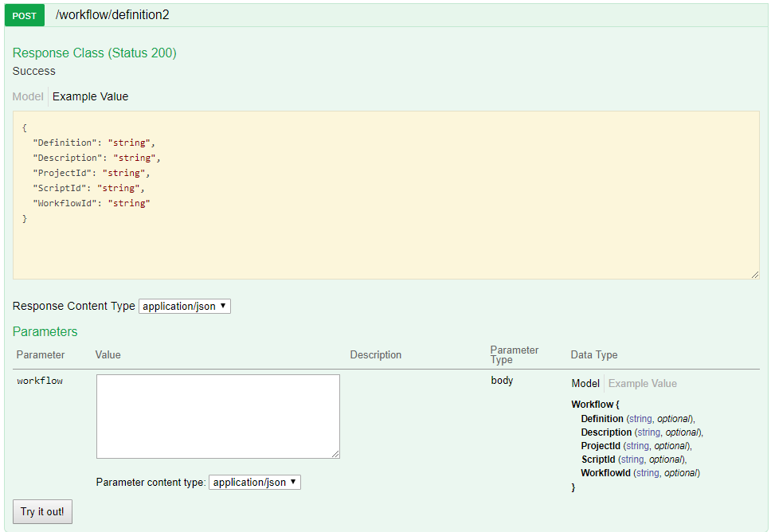Click the resize grip of the workflow text area
Screen dimensions: 771x532
[x=335, y=454]
